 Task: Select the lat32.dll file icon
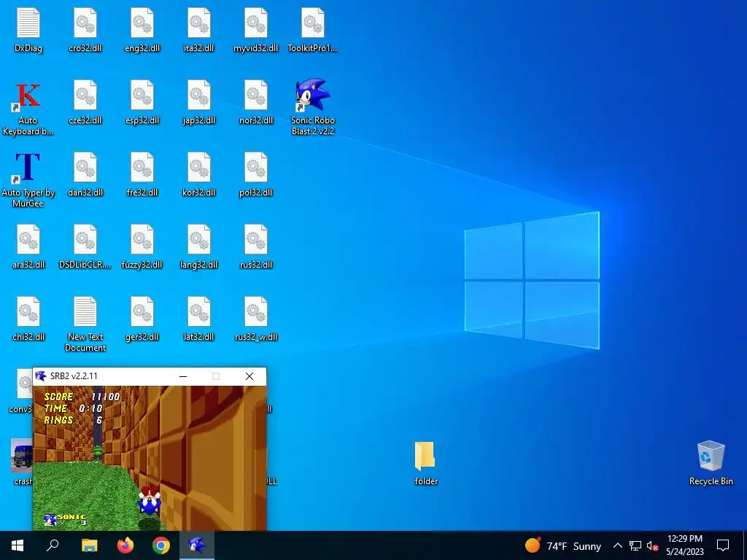pyautogui.click(x=198, y=312)
